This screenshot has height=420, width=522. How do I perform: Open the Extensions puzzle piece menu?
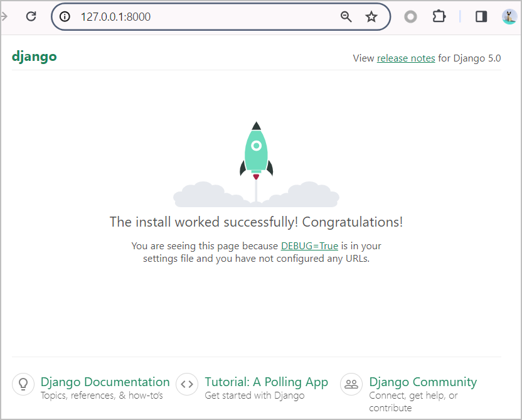point(439,16)
